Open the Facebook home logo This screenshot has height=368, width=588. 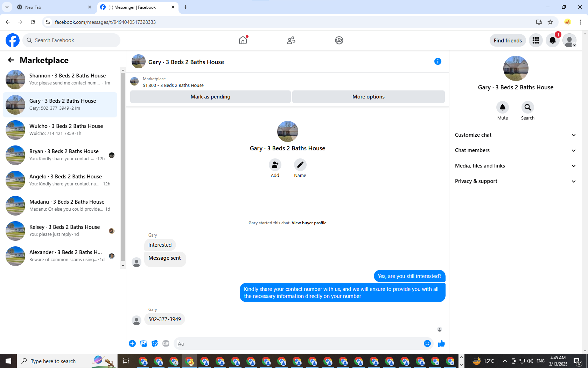point(13,40)
